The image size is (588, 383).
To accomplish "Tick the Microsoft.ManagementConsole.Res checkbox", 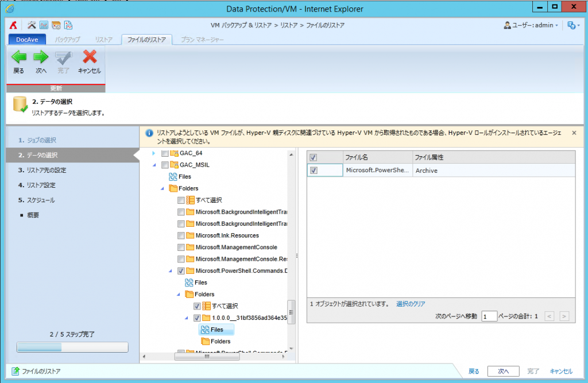I will click(x=181, y=259).
